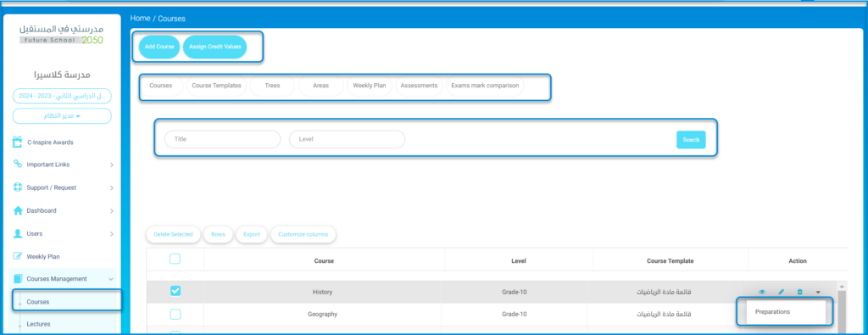Click the Search button
This screenshot has height=335, width=868.
tap(691, 140)
